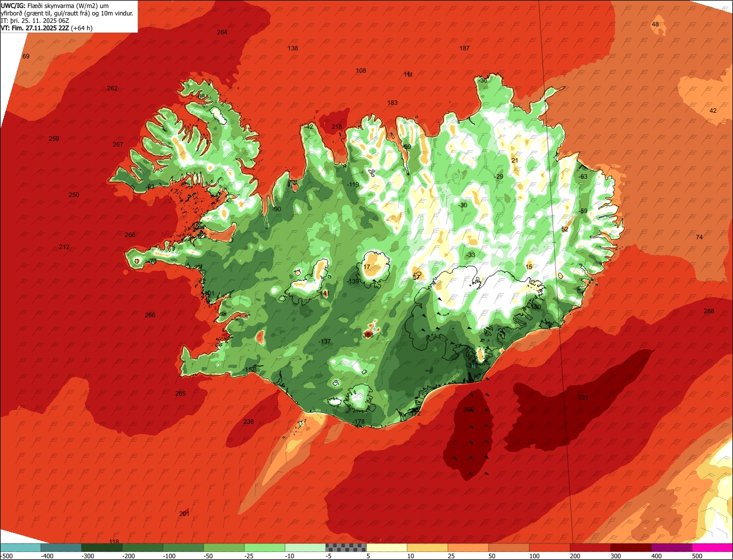The height and width of the screenshot is (560, 733).
Task: Select the darkest green swatch from -300 to -200
Action: tap(101, 547)
